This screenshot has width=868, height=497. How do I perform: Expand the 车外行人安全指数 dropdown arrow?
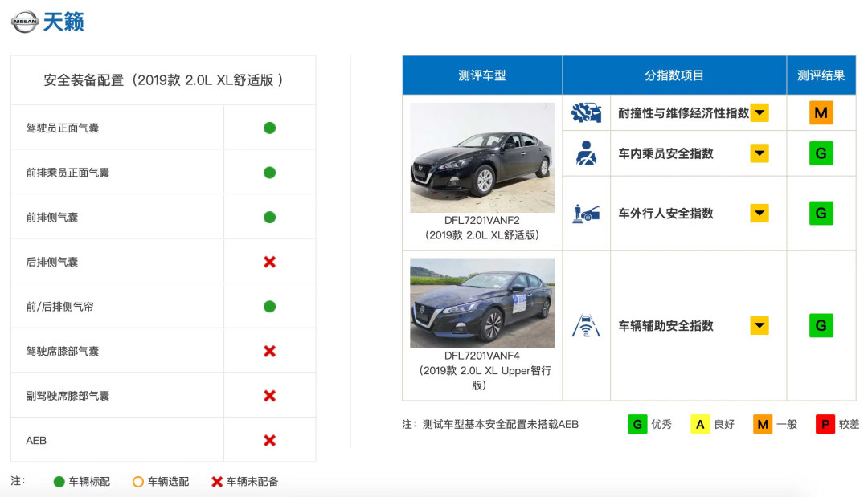[x=759, y=214]
